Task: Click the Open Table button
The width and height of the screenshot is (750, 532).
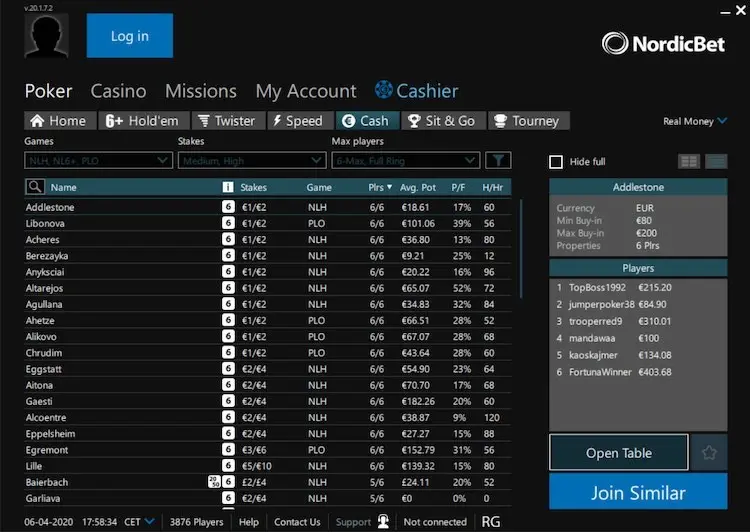Action: tap(618, 453)
